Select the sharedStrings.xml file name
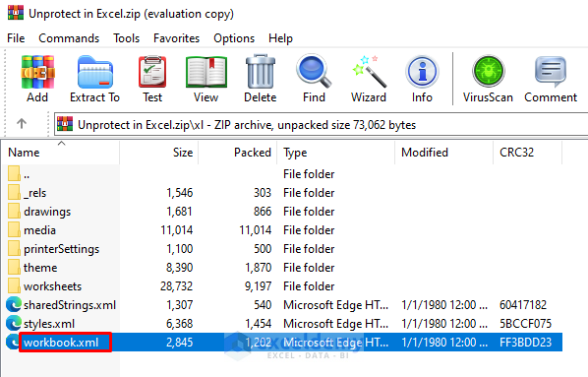The image size is (588, 377). (x=70, y=305)
